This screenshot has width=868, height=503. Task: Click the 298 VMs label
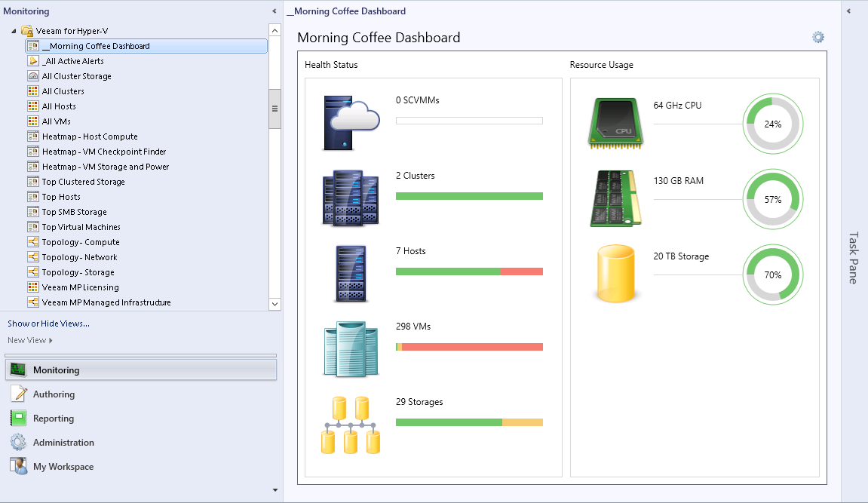pyautogui.click(x=413, y=327)
